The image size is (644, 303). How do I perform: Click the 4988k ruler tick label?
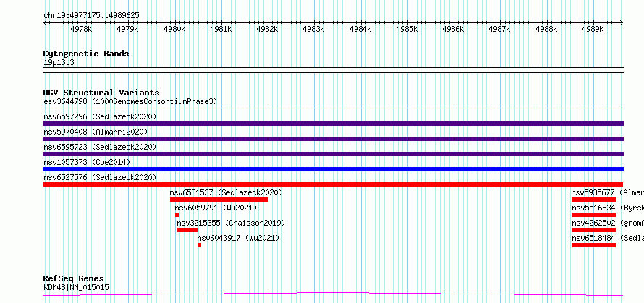[x=546, y=29]
